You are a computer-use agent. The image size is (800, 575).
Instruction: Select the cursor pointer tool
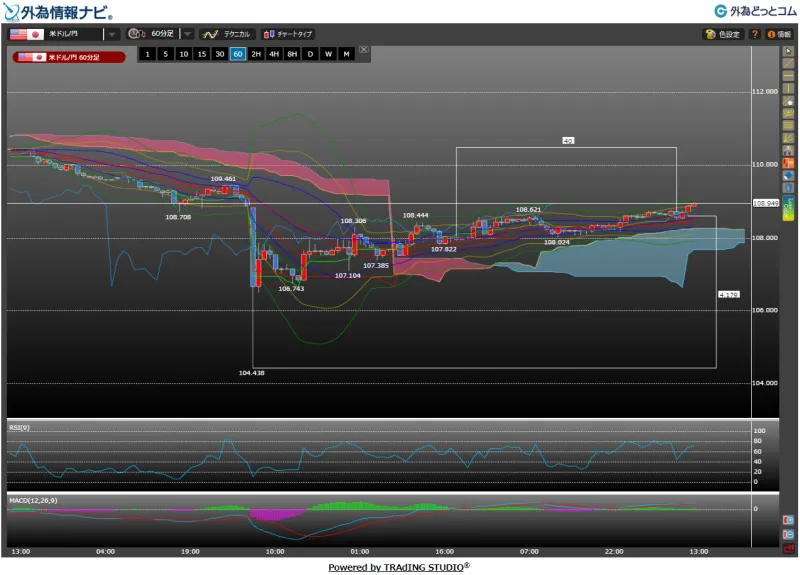789,50
